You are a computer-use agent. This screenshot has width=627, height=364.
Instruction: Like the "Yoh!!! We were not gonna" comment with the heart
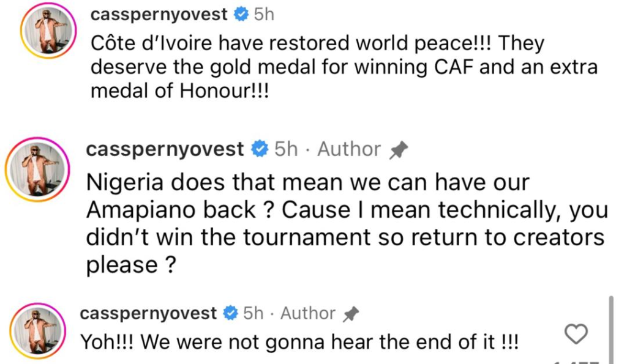(x=574, y=335)
